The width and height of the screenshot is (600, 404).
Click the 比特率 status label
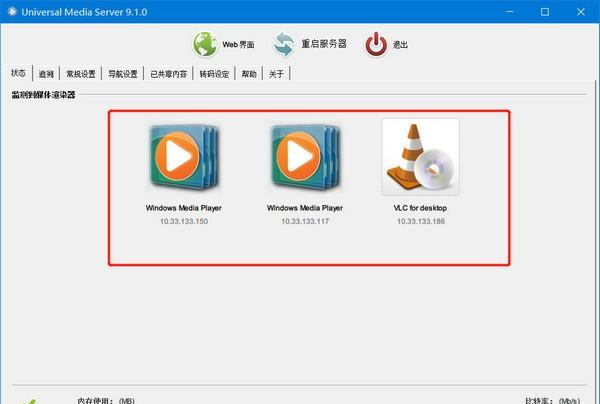coord(553,401)
